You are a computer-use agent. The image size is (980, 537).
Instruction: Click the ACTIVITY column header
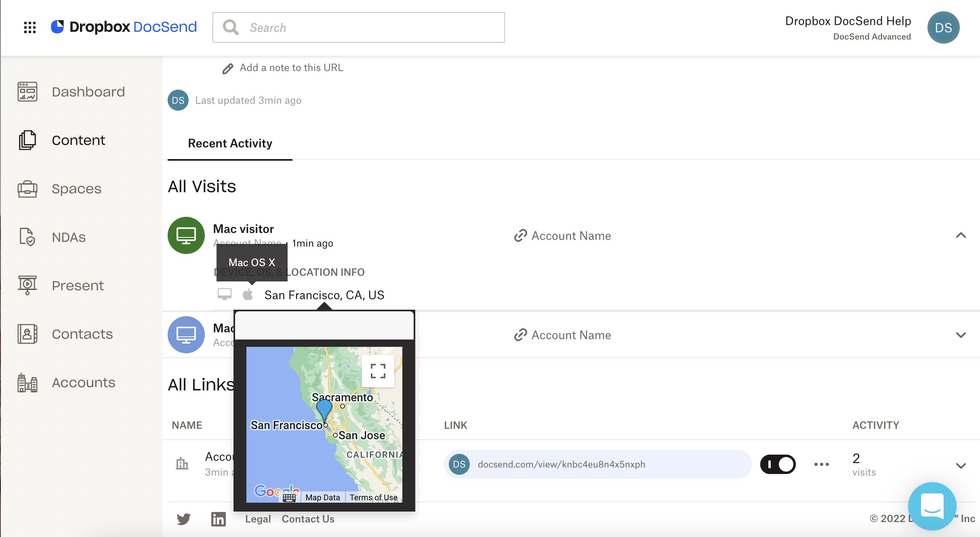876,425
